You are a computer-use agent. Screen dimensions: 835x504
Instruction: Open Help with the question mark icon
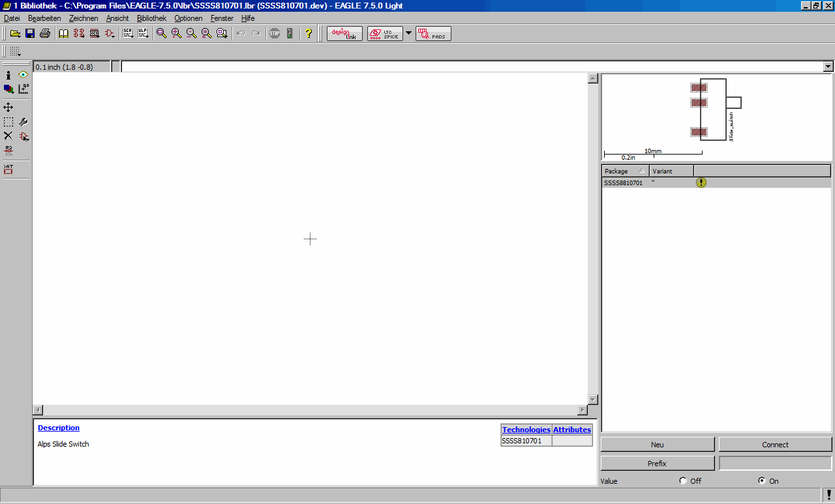click(x=309, y=33)
